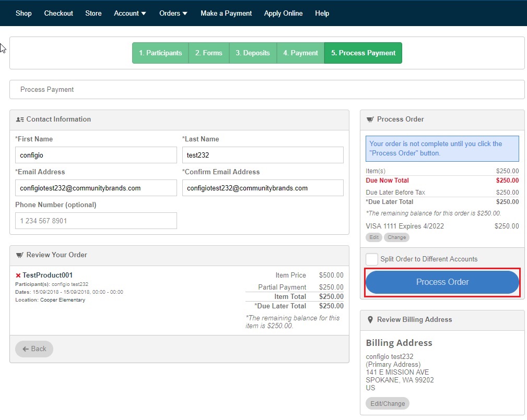This screenshot has width=527, height=420.
Task: Switch to the 1. Participants step tab
Action: click(x=160, y=53)
